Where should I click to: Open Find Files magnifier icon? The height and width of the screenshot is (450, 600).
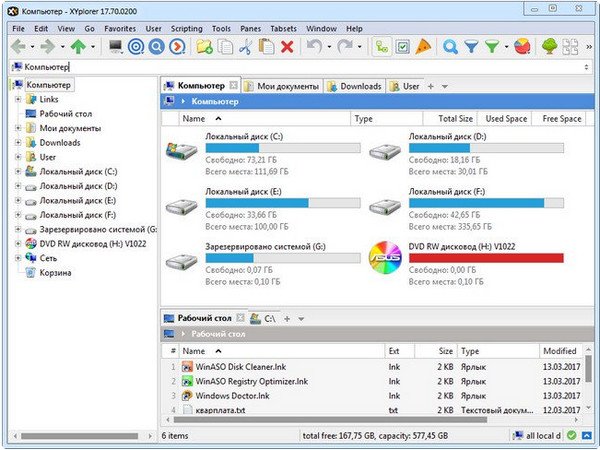pos(450,47)
